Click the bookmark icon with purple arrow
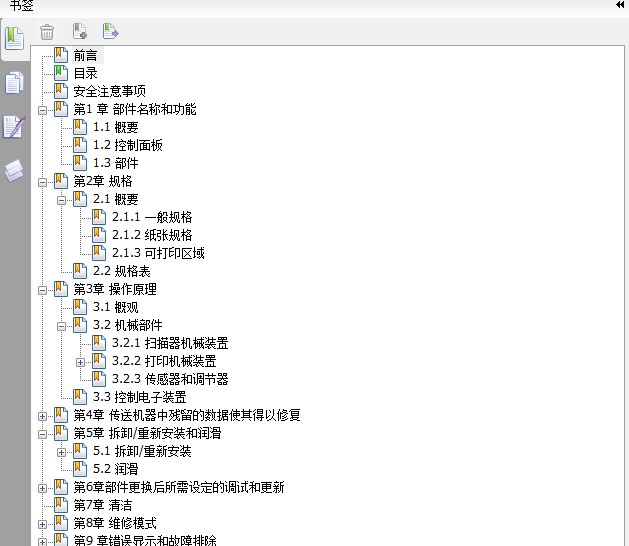Image resolution: width=629 pixels, height=546 pixels. click(110, 31)
